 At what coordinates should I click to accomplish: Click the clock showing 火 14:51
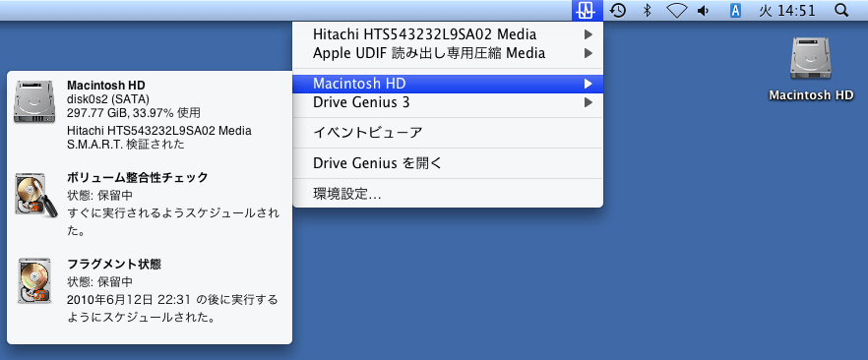pos(787,11)
